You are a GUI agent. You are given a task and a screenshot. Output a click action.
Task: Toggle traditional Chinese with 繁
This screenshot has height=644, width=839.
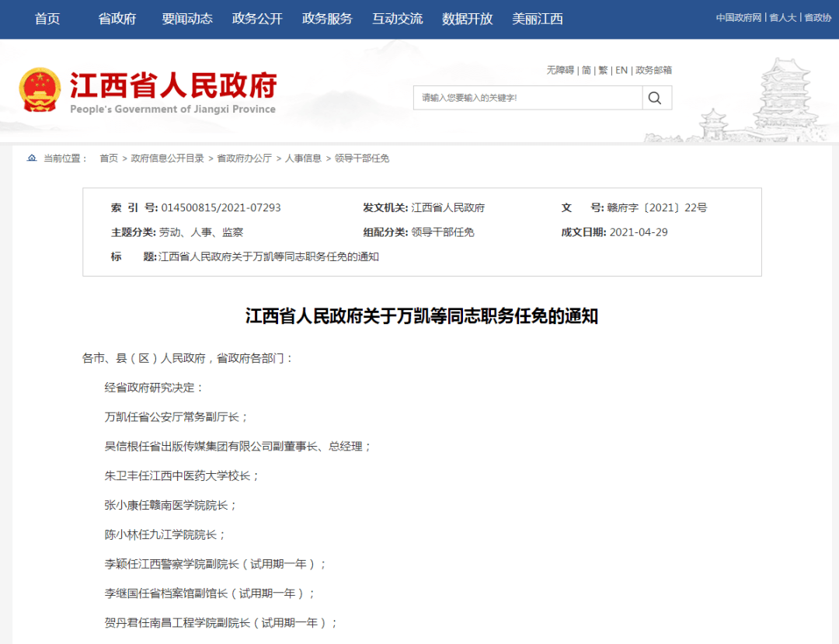click(604, 70)
